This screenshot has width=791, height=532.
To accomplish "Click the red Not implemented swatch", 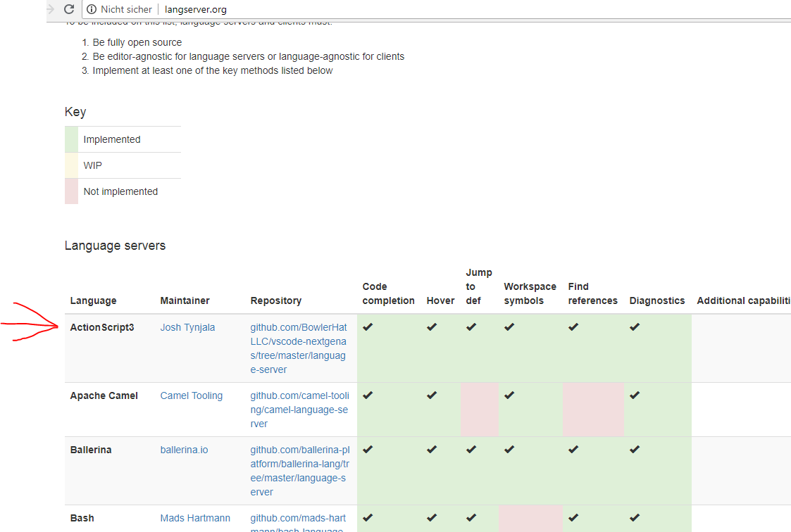I will point(70,191).
